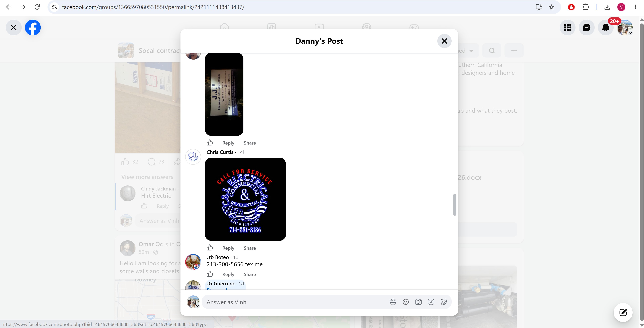
Task: Reply to the J.J.'s Construction image comment
Action: pyautogui.click(x=228, y=143)
